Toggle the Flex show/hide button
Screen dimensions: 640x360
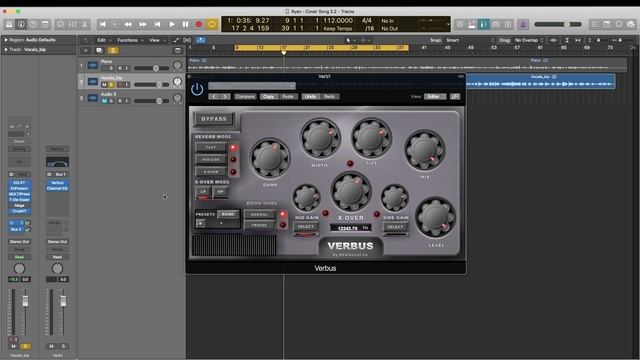tap(187, 40)
